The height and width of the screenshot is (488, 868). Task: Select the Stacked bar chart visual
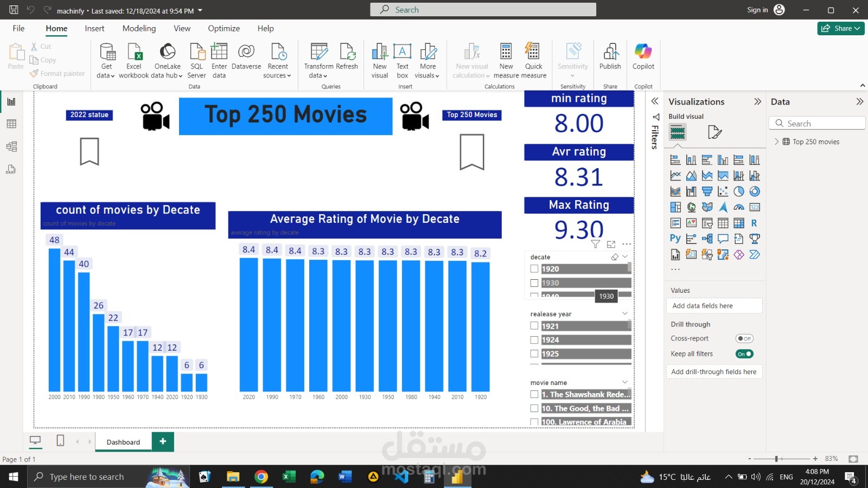(675, 160)
